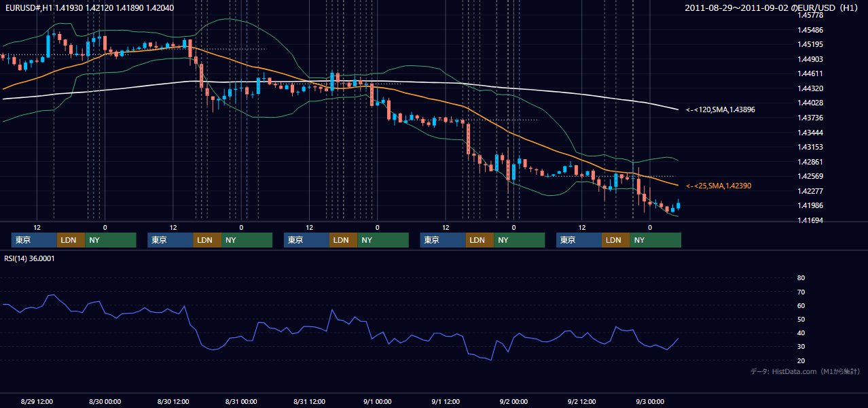The height and width of the screenshot is (408, 868).
Task: Select the 8/30 00:00 time axis label
Action: click(105, 402)
